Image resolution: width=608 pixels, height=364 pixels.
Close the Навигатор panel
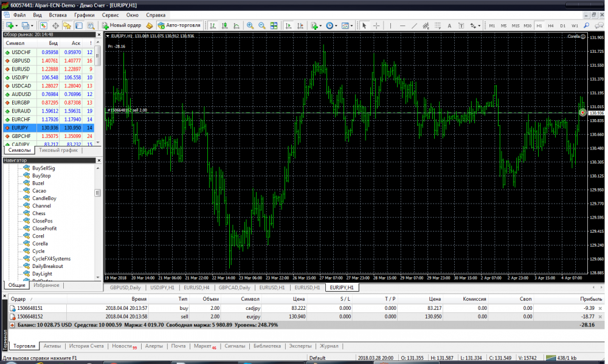pos(98,160)
